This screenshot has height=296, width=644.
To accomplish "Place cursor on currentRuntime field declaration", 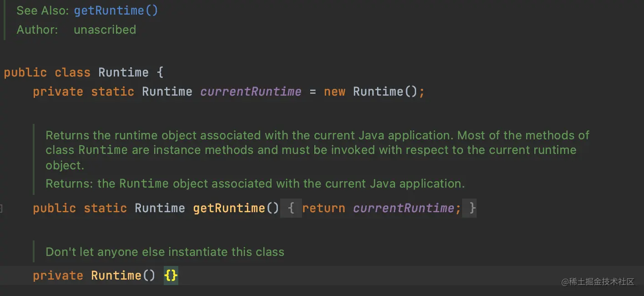I will point(251,92).
